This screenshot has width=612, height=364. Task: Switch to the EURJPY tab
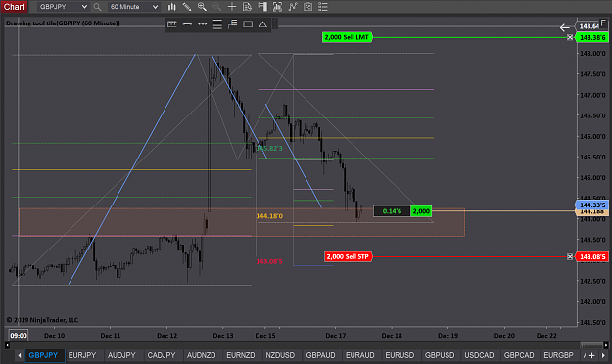82,355
